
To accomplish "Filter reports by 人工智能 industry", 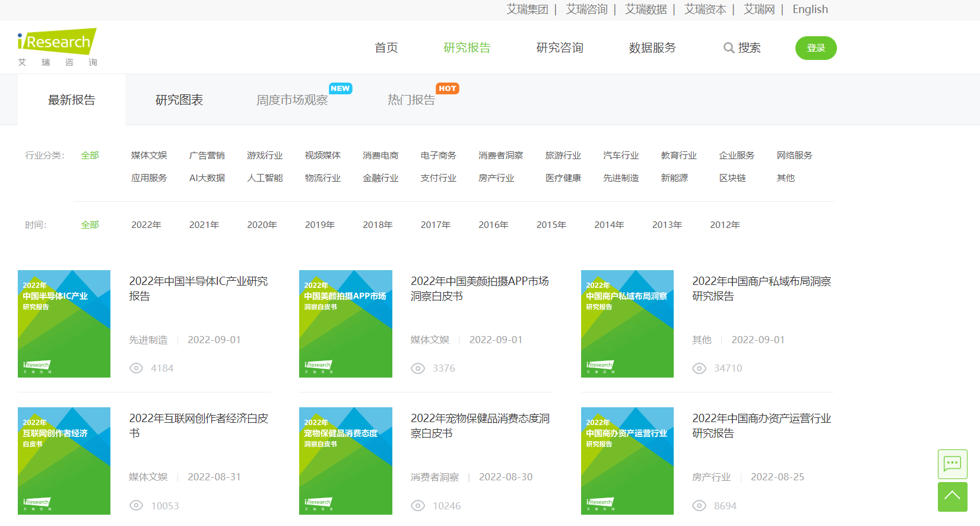I will [x=265, y=178].
